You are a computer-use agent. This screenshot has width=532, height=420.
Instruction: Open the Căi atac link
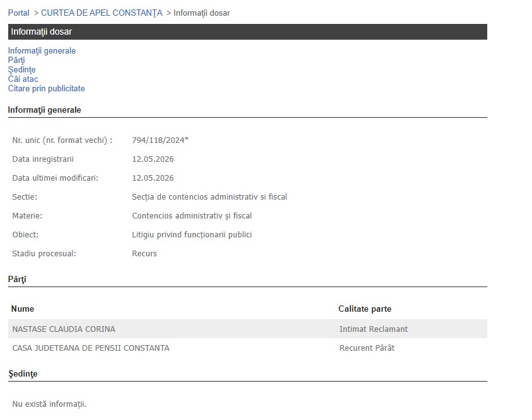(x=23, y=79)
